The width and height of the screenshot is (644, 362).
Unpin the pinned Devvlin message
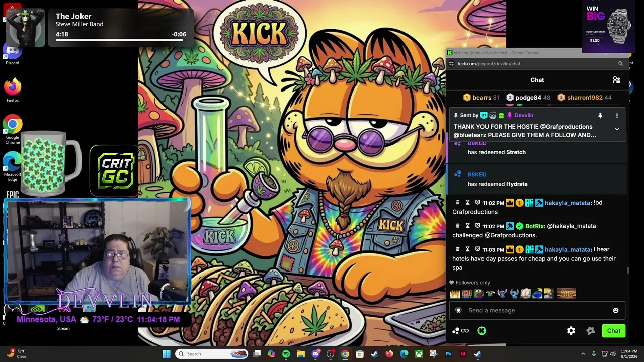tap(600, 116)
